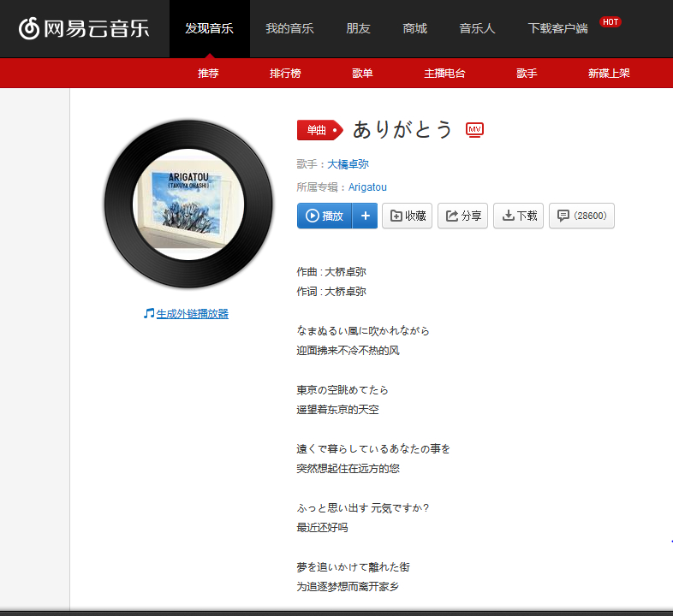
Task: Click the plus icon to add to playlist
Action: pyautogui.click(x=366, y=216)
